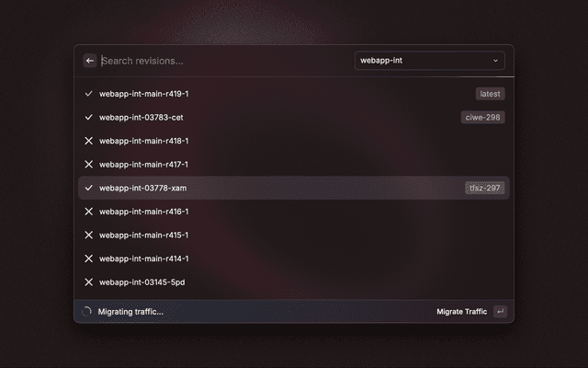Screen dimensions: 588x368
Task: Click checkmark icon beside webapp-int-main-r419-1
Action: click(x=88, y=94)
